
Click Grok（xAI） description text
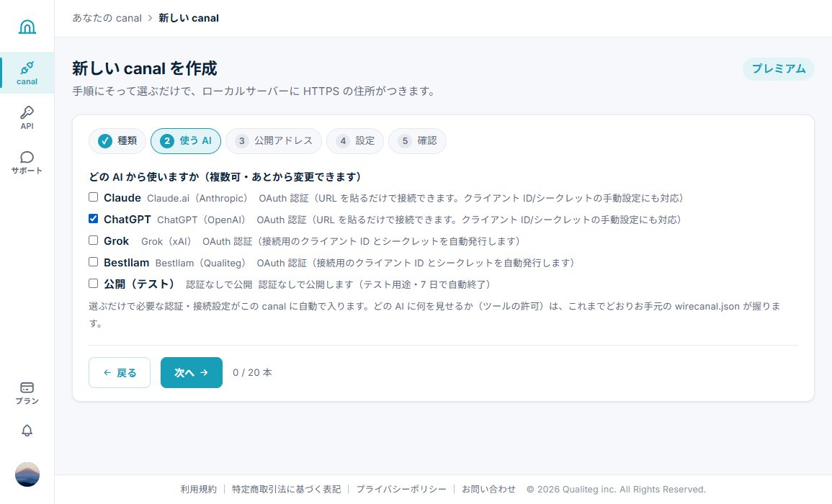point(166,241)
